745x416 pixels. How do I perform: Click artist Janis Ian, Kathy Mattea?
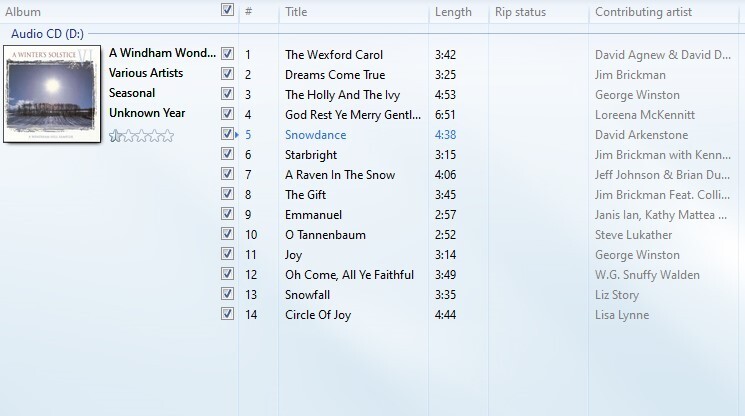pyautogui.click(x=661, y=215)
